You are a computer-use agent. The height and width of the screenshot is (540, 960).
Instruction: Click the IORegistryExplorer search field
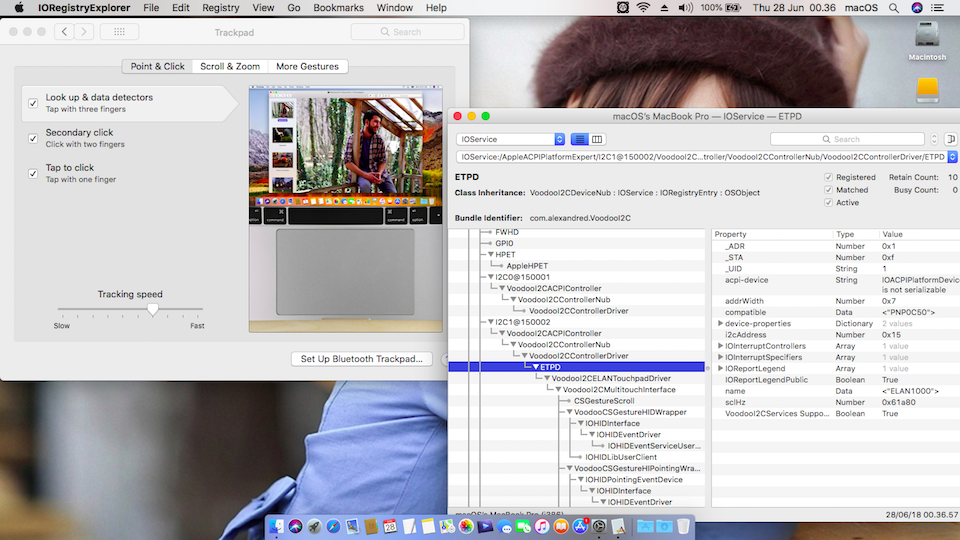pyautogui.click(x=850, y=139)
